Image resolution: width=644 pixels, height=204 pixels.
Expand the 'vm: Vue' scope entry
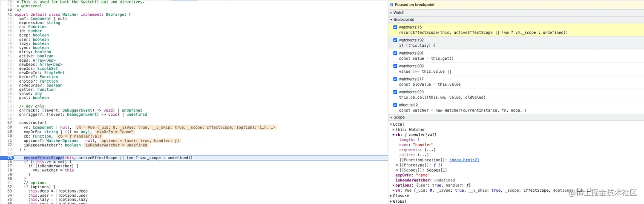click(x=394, y=190)
